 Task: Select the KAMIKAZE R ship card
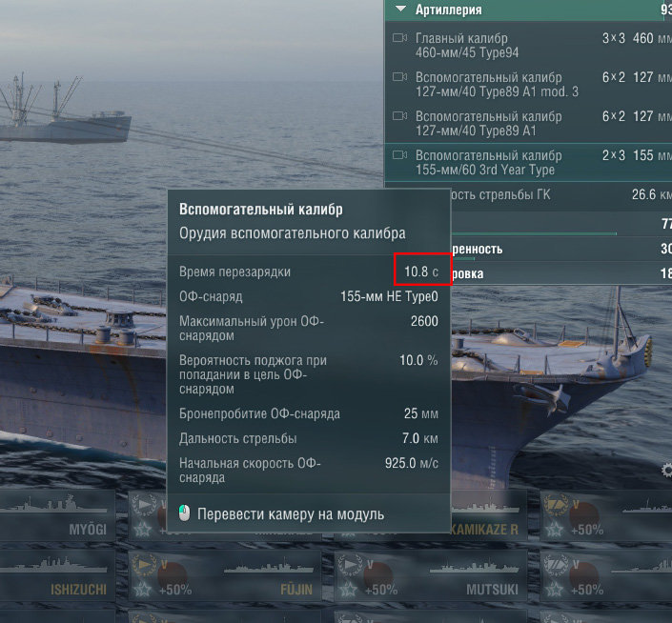click(489, 515)
